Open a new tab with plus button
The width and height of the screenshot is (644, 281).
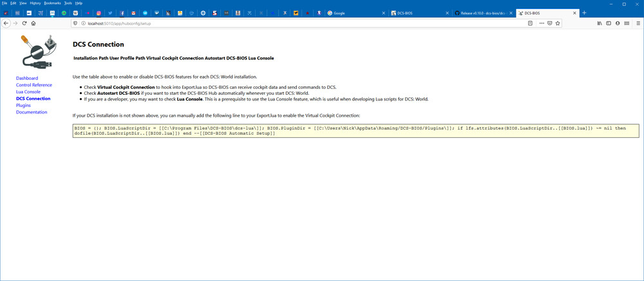tap(584, 13)
